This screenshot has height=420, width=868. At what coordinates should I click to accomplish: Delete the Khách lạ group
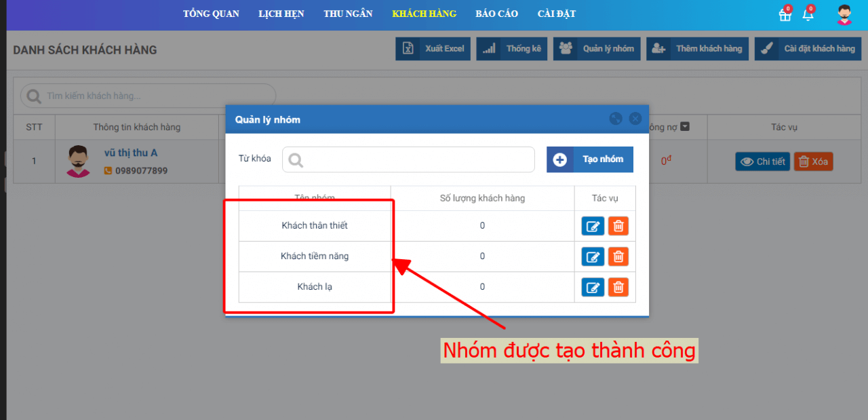(618, 287)
